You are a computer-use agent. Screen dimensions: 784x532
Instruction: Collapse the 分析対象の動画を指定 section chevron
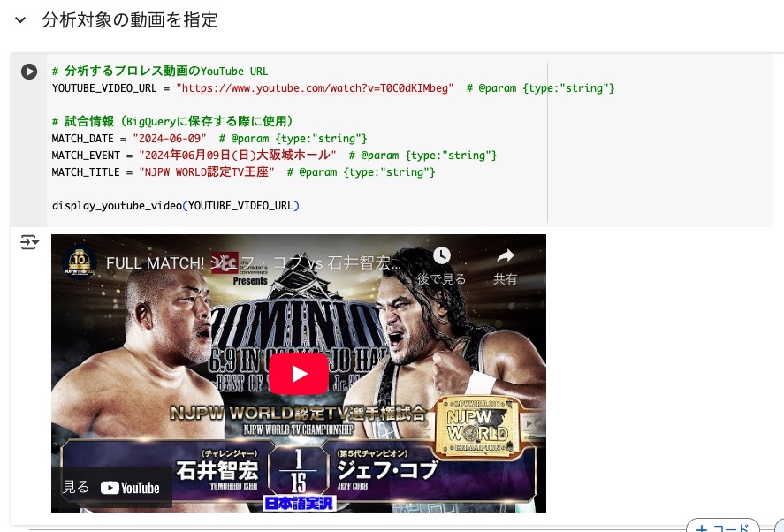coord(20,20)
